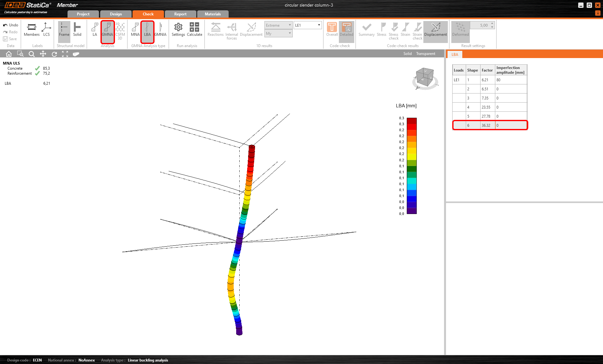Click the red color legend swatch
603x364 pixels.
click(x=411, y=126)
